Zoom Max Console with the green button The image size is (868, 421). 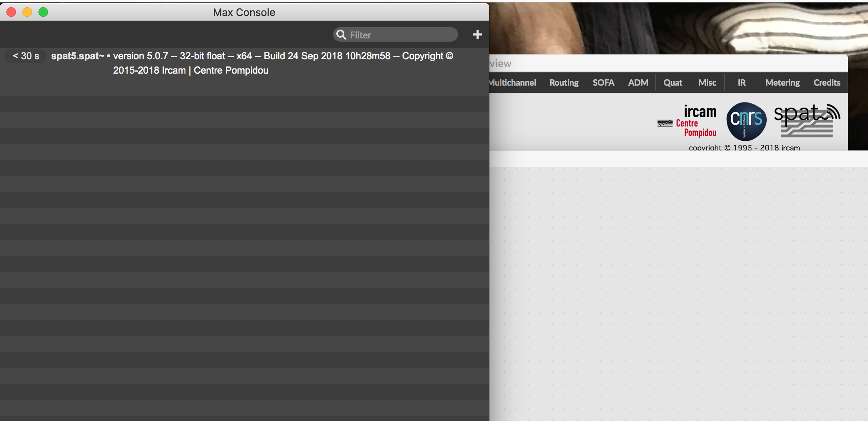point(43,12)
